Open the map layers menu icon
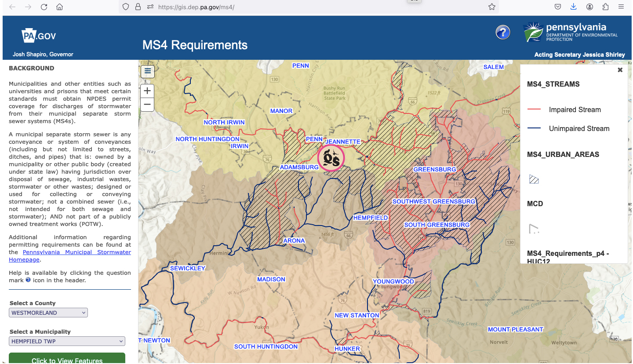 [147, 71]
